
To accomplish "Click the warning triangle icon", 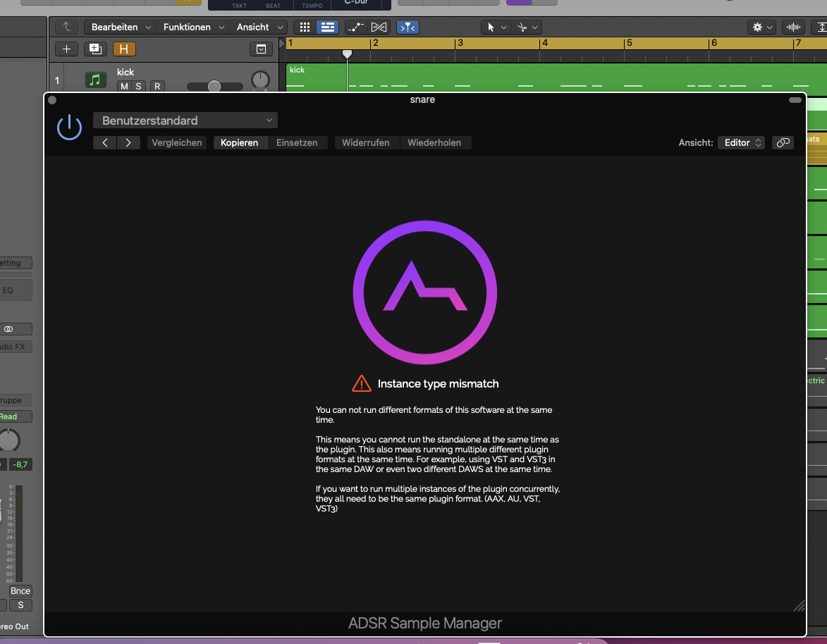I will (361, 384).
